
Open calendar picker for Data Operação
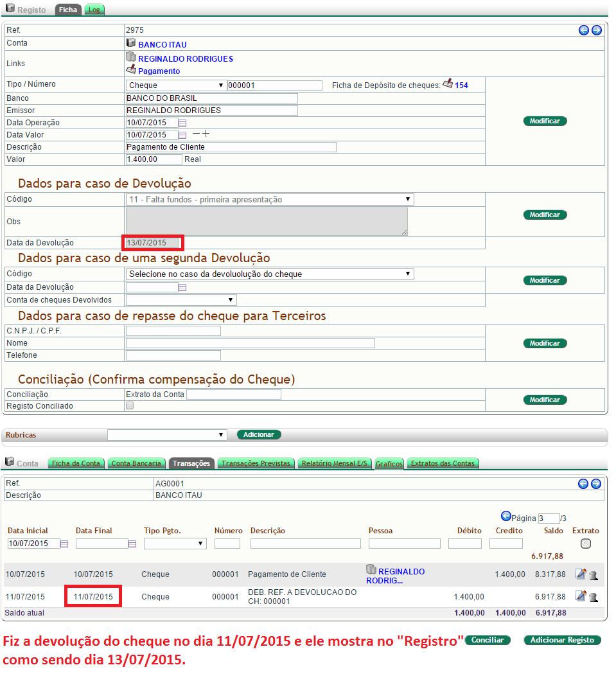click(182, 123)
